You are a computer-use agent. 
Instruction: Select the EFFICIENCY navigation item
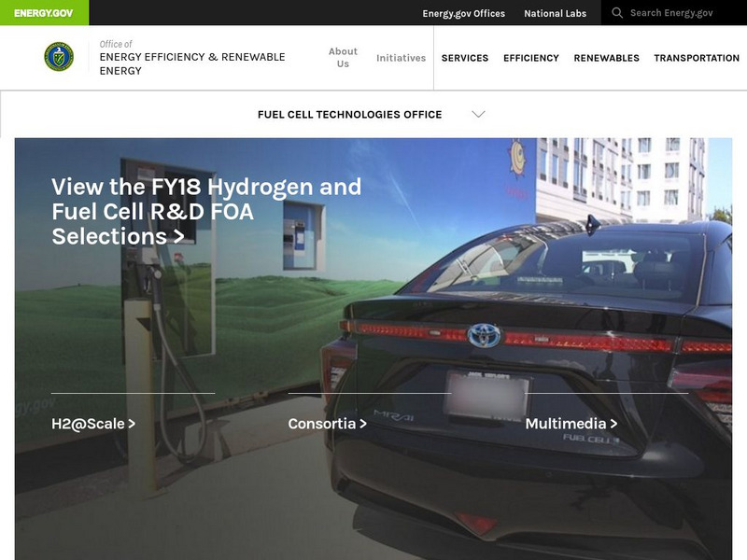[532, 58]
